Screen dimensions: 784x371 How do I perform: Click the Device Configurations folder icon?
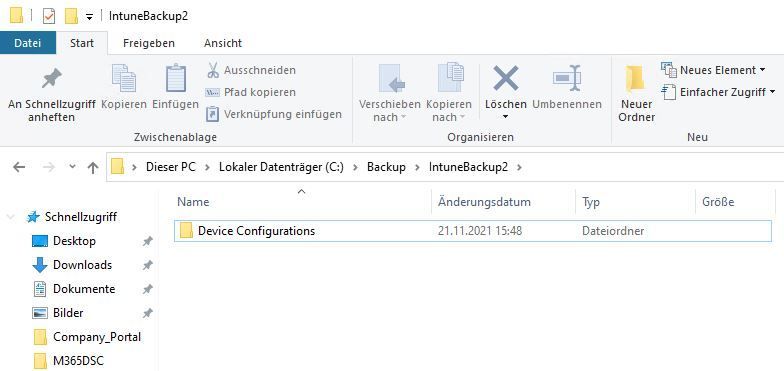[x=186, y=230]
